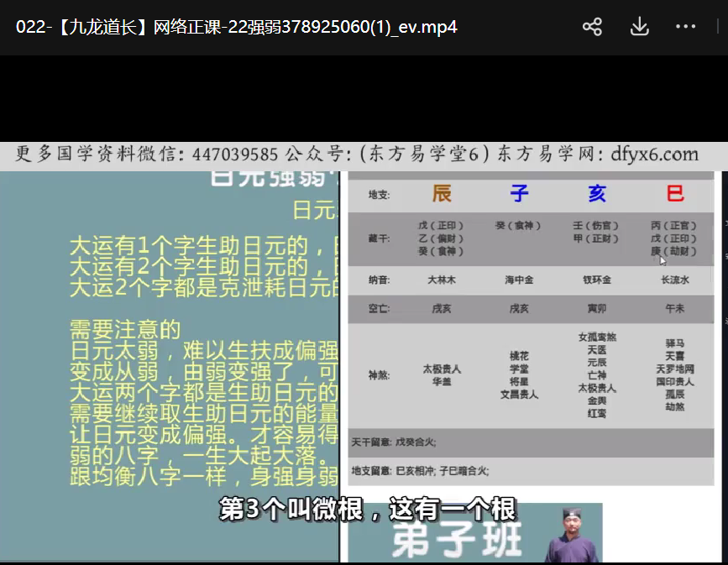Open the three-dot more options menu
This screenshot has height=565, width=728.
pos(686,27)
